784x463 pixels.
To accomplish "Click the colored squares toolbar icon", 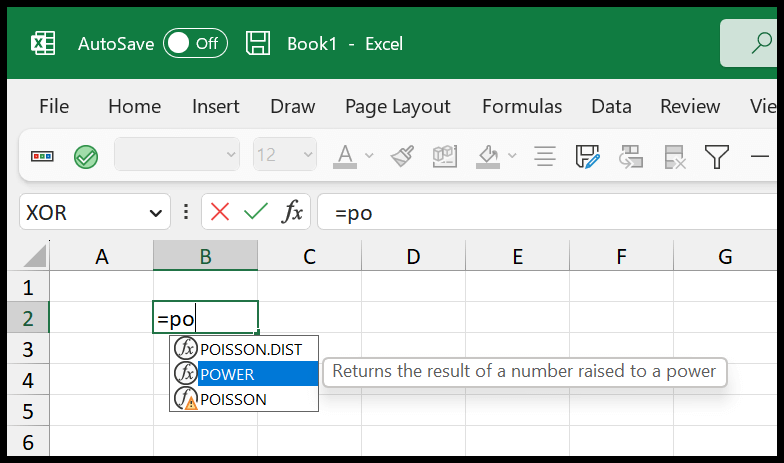I will point(42,156).
